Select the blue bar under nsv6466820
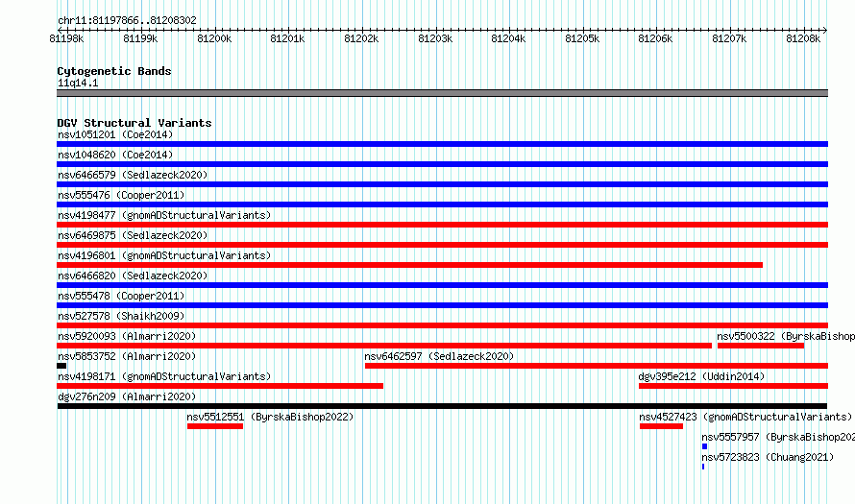This screenshot has height=504, width=855. (x=442, y=285)
